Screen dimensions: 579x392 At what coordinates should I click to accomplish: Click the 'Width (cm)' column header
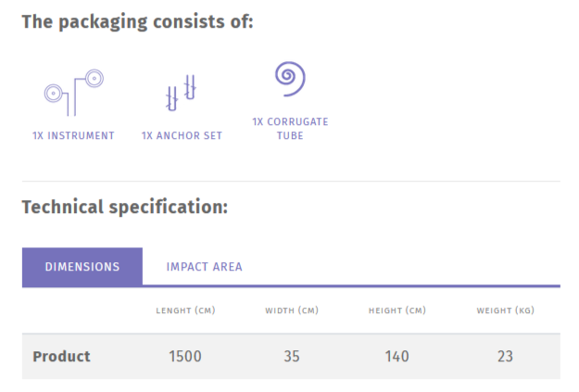coord(292,310)
